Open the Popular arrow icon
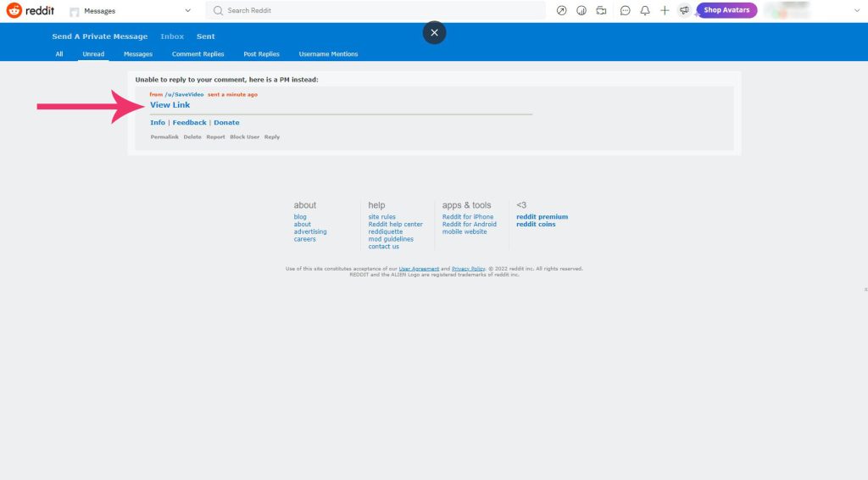868x480 pixels. [x=561, y=11]
